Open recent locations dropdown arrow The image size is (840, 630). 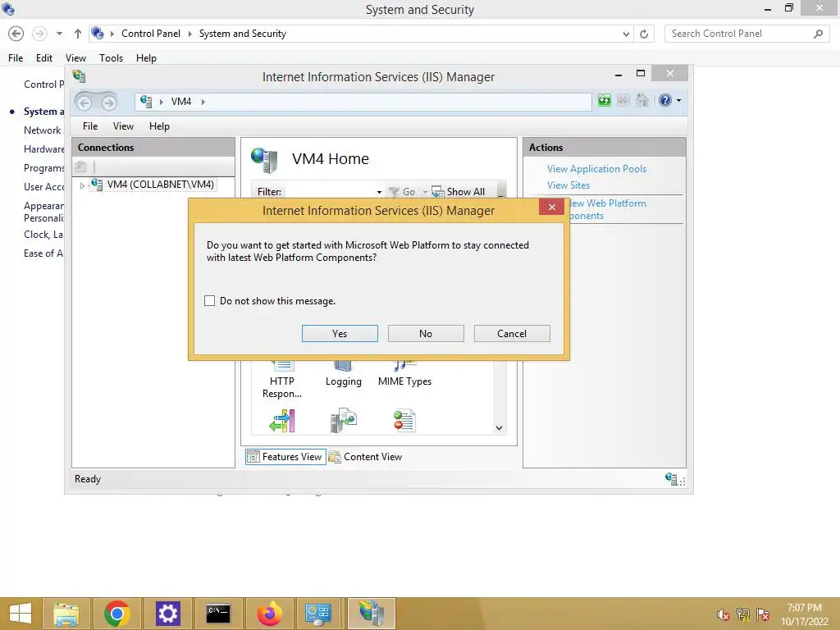(59, 34)
